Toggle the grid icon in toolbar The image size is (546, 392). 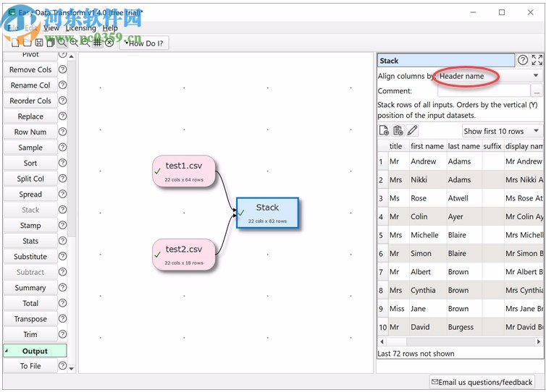tap(98, 43)
